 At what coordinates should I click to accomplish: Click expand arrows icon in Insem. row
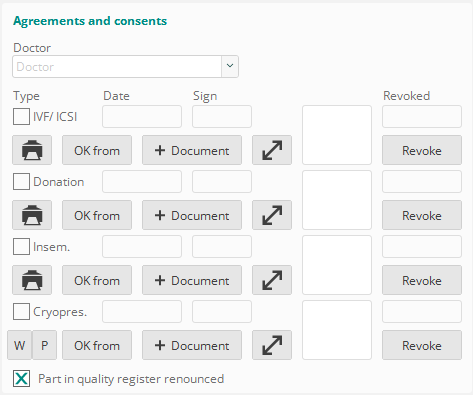coord(272,280)
